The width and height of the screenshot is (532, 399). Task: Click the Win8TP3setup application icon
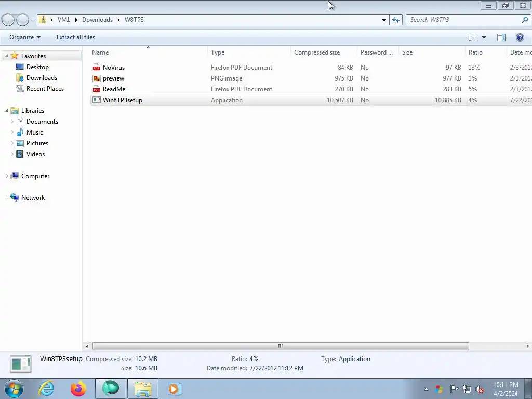coord(96,100)
